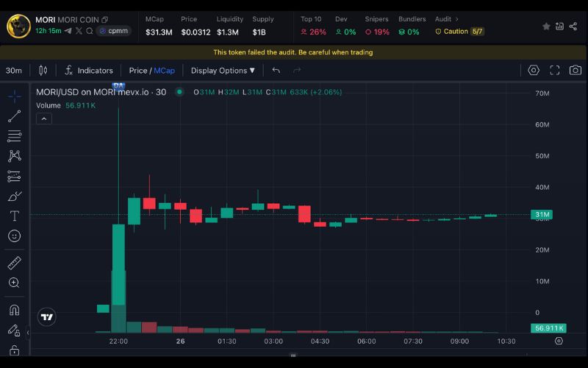Screen dimensions: 588x368
Task: Click the Snipers 19% stat
Action: pyautogui.click(x=377, y=26)
